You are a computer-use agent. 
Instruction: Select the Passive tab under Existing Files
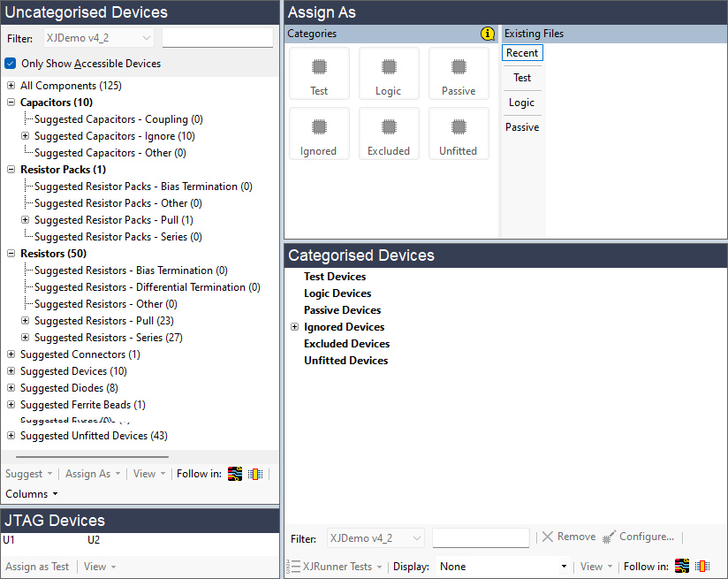point(522,127)
